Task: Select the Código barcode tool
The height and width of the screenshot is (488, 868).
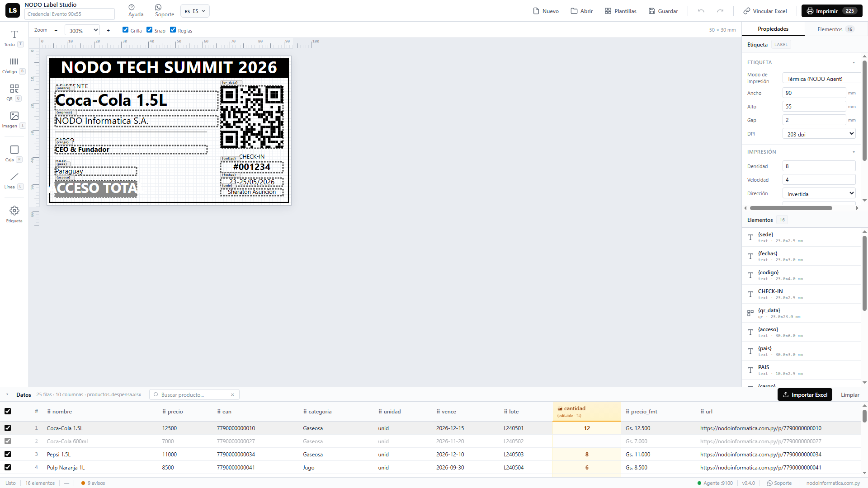Action: click(x=14, y=65)
